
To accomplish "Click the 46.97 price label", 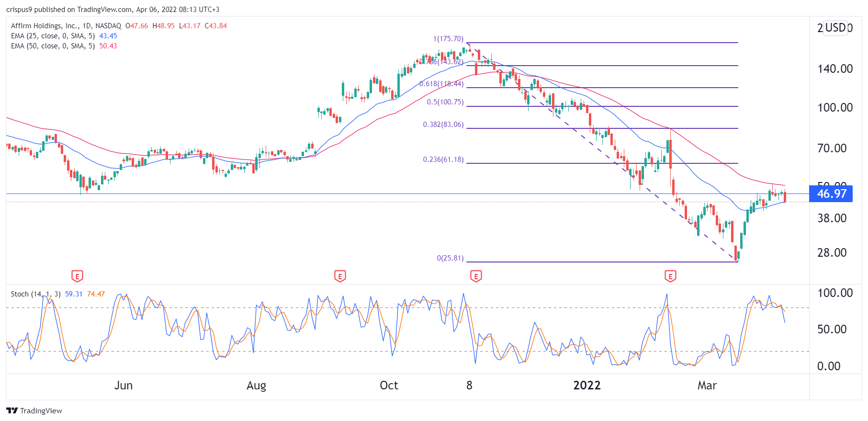I will point(831,194).
